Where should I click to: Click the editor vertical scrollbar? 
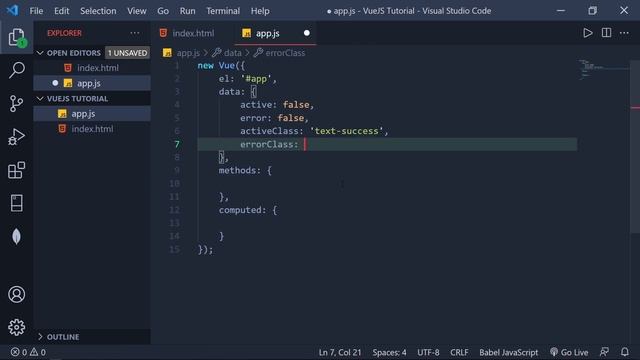[635, 147]
